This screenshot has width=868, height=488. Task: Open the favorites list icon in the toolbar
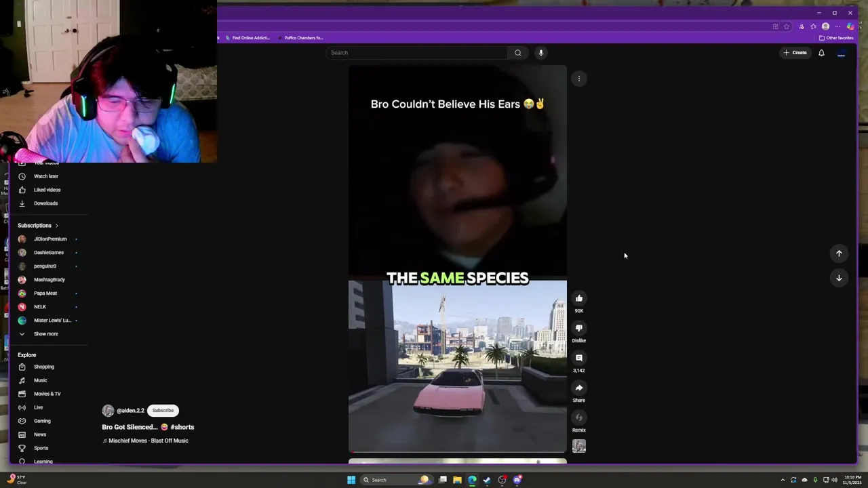[813, 26]
